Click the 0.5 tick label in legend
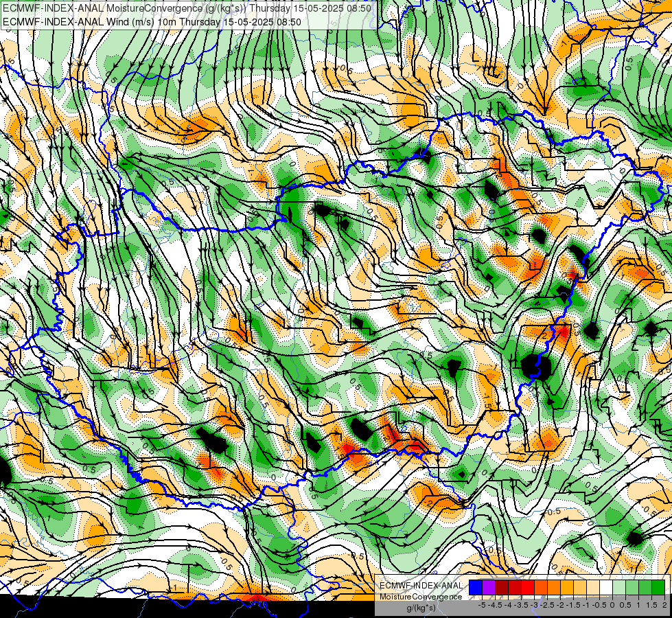This screenshot has width=672, height=618. click(x=625, y=605)
